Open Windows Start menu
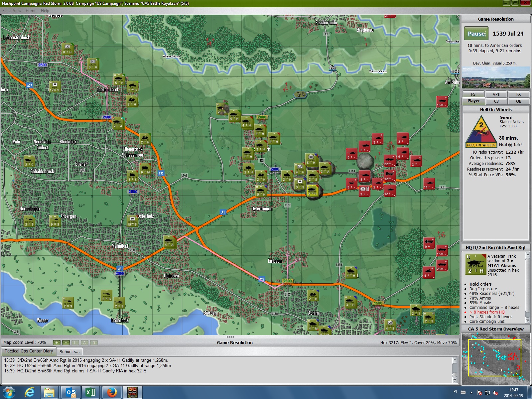This screenshot has width=532, height=399. [9, 392]
